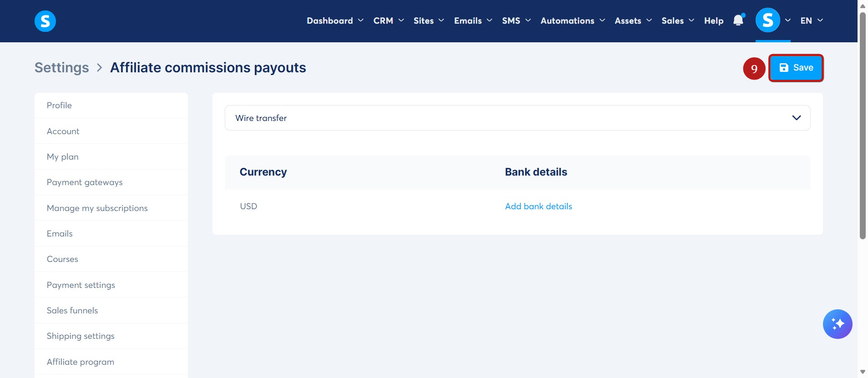Open Account settings
The image size is (868, 378).
click(111, 131)
